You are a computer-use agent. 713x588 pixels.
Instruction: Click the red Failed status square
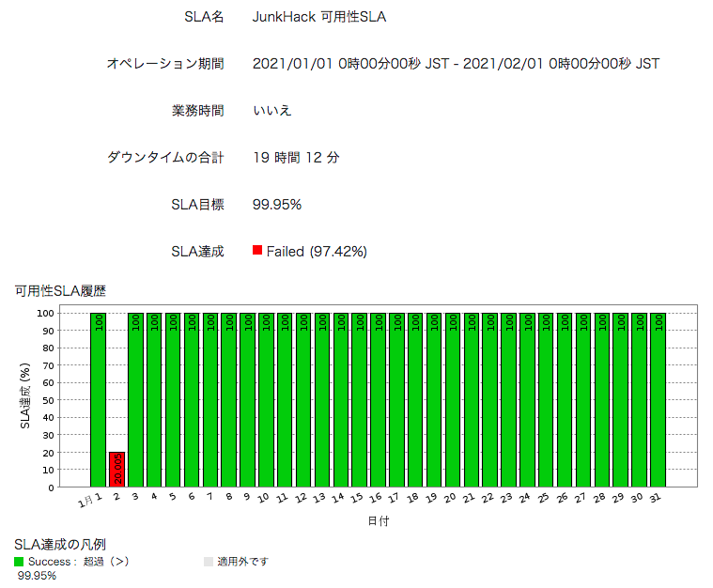pyautogui.click(x=257, y=251)
